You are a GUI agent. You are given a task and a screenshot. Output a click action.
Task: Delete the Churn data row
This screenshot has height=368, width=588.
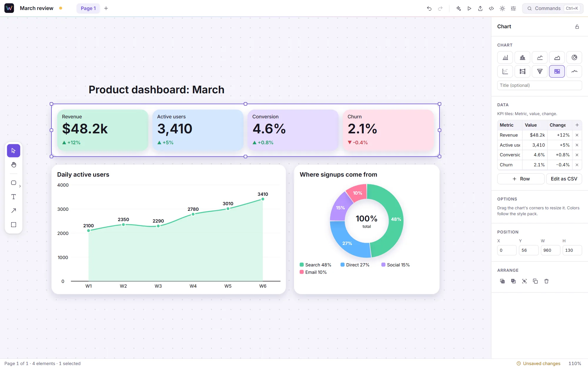tap(577, 165)
